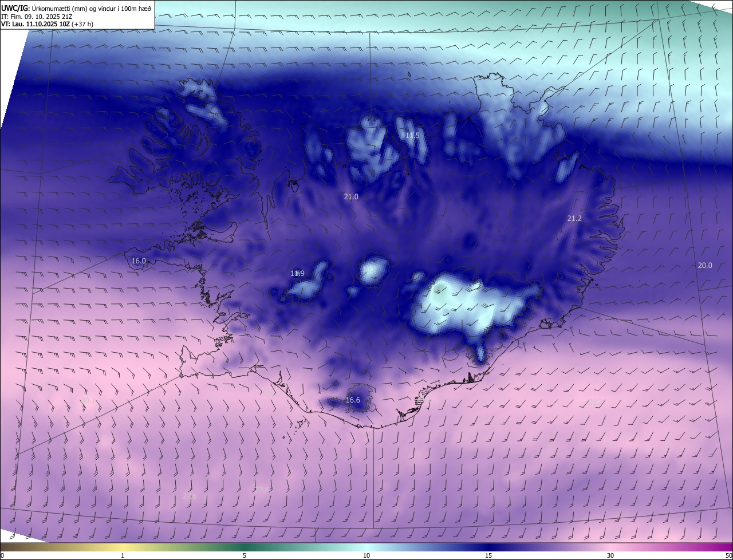Click the 50 tick on the color scale
This screenshot has height=560, width=733.
click(x=728, y=555)
